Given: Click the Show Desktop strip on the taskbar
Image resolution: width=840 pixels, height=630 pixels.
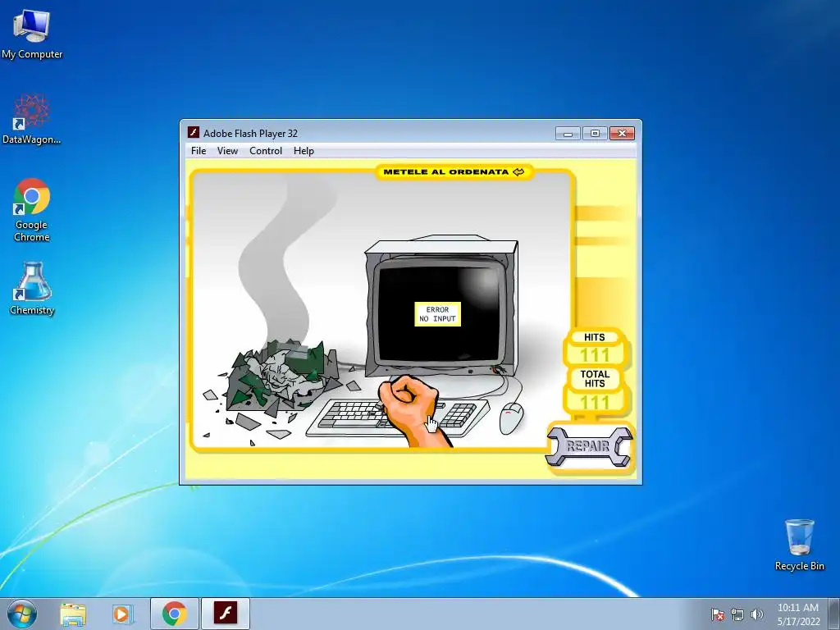Looking at the screenshot, I should click(x=835, y=614).
